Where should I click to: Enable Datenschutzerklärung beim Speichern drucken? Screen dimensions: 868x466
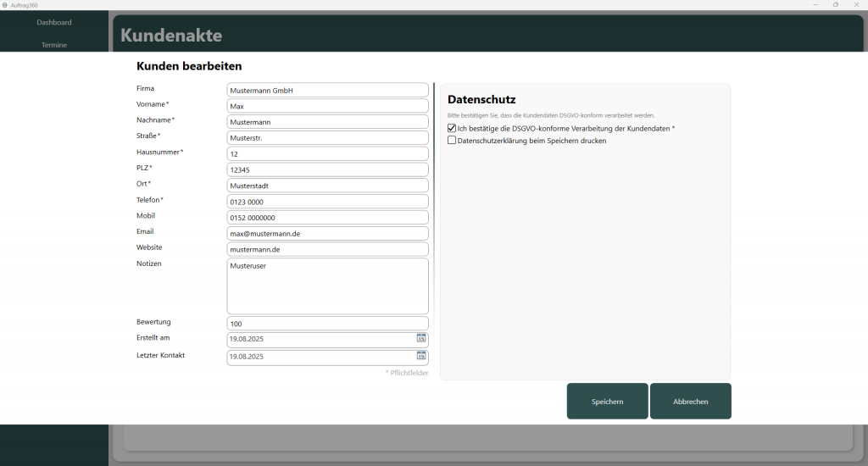[x=452, y=141]
